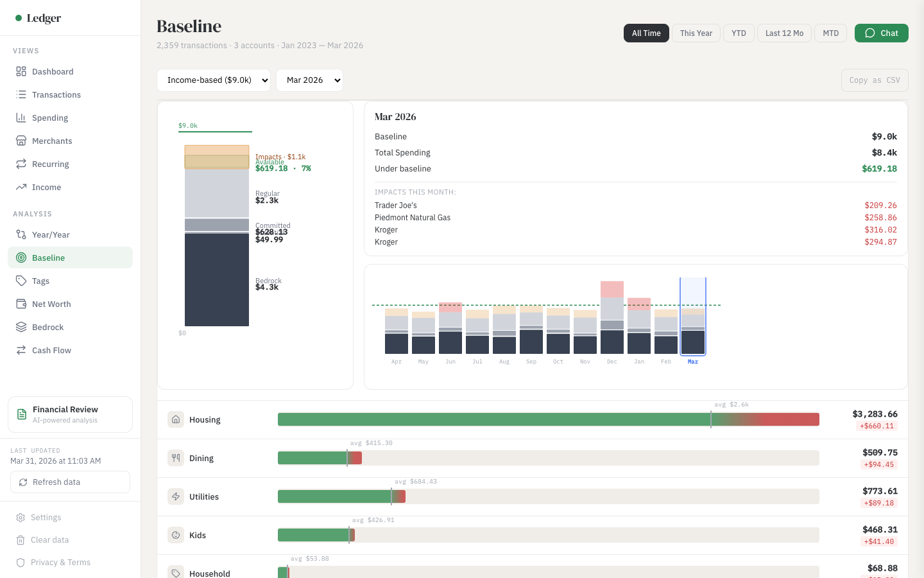Image resolution: width=924 pixels, height=578 pixels.
Task: Open the Privacy & Terms link
Action: click(x=61, y=562)
